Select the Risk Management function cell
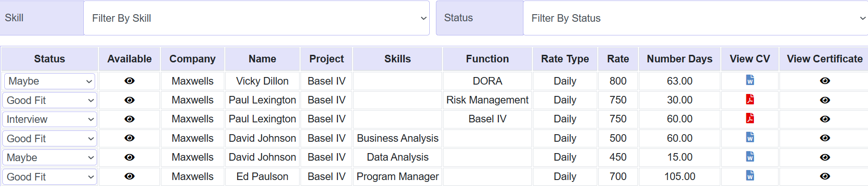 [x=487, y=100]
